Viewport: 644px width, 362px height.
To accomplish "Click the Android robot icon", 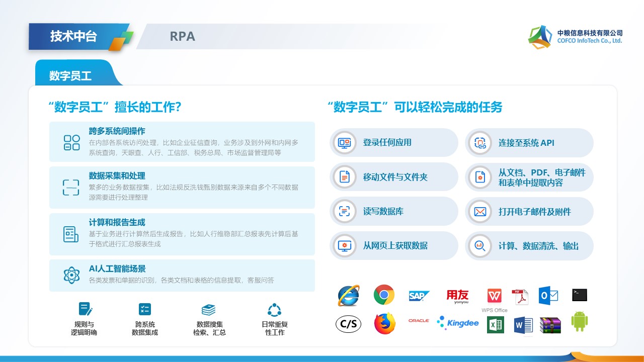I will pyautogui.click(x=580, y=322).
